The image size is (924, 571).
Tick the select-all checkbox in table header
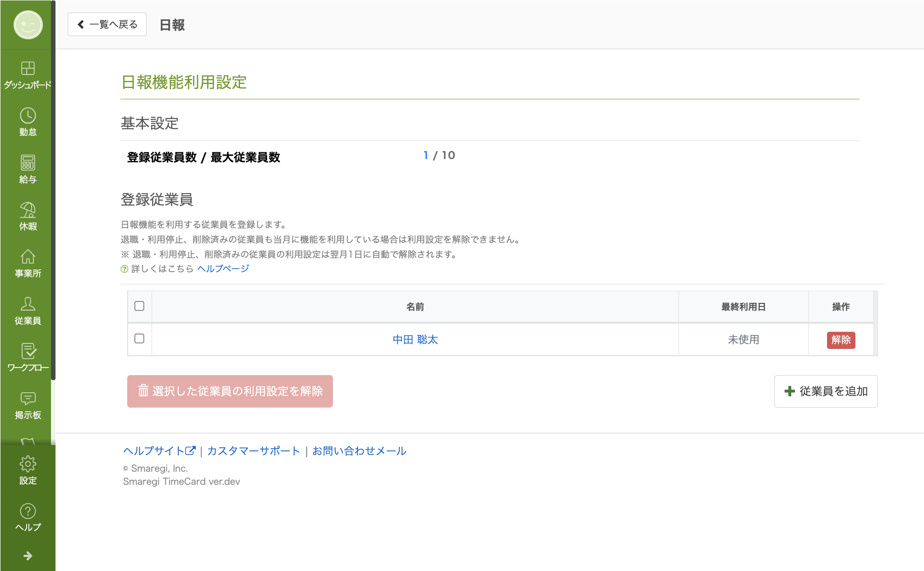click(x=139, y=306)
